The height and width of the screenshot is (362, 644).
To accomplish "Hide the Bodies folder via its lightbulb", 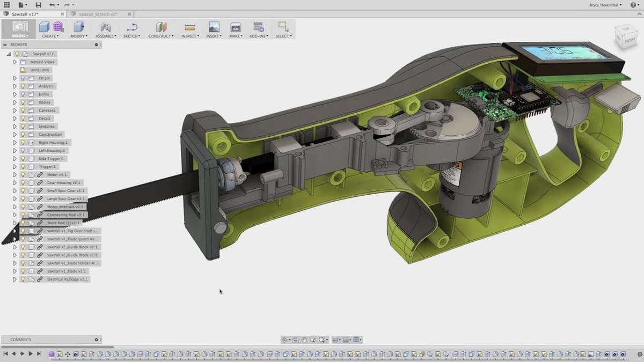I will click(23, 102).
